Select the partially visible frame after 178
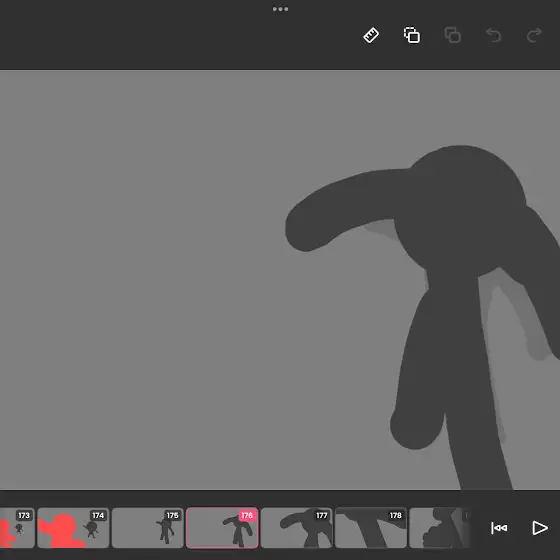The height and width of the screenshot is (560, 560). tap(439, 528)
